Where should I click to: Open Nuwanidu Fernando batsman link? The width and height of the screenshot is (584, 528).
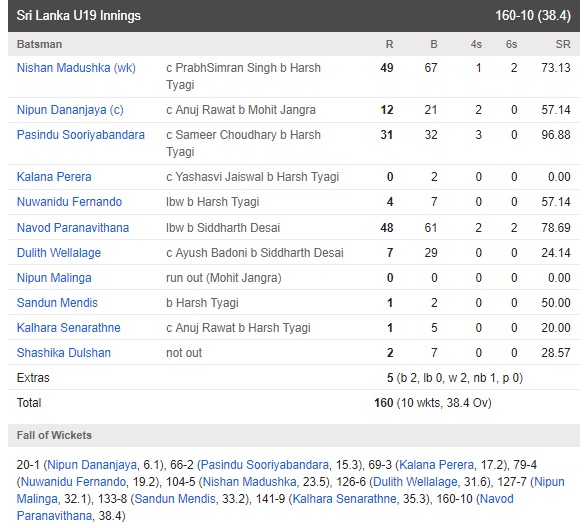point(69,202)
